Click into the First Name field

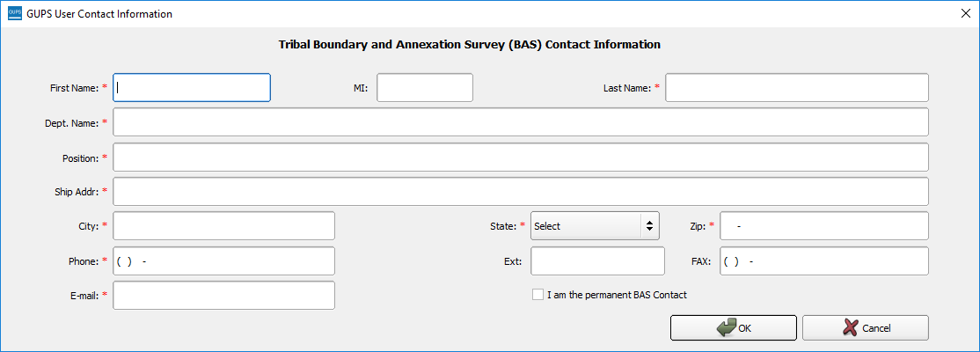point(192,88)
